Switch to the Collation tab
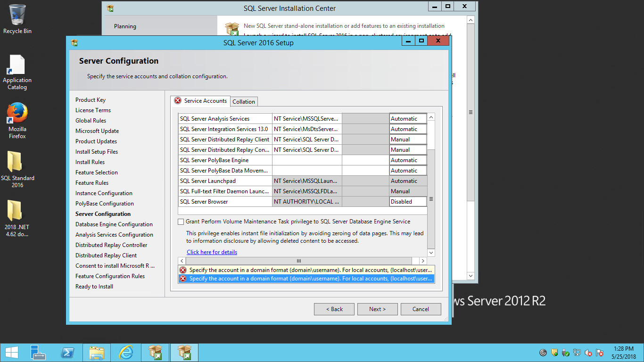 (x=244, y=102)
